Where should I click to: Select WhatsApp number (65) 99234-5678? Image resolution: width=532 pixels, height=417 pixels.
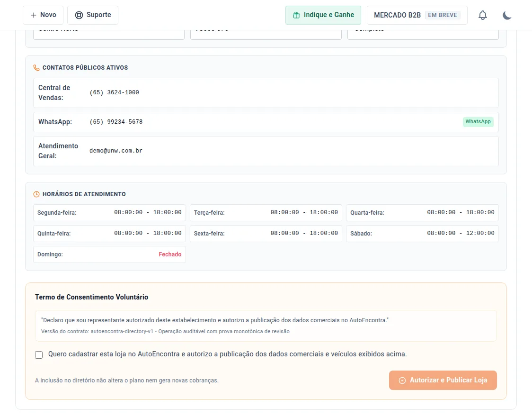pyautogui.click(x=116, y=122)
